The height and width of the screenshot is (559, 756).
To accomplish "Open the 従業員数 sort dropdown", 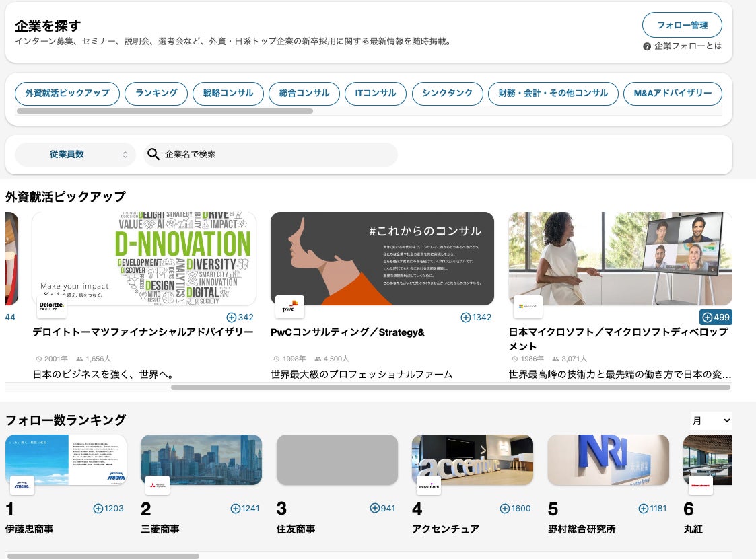I will click(75, 154).
